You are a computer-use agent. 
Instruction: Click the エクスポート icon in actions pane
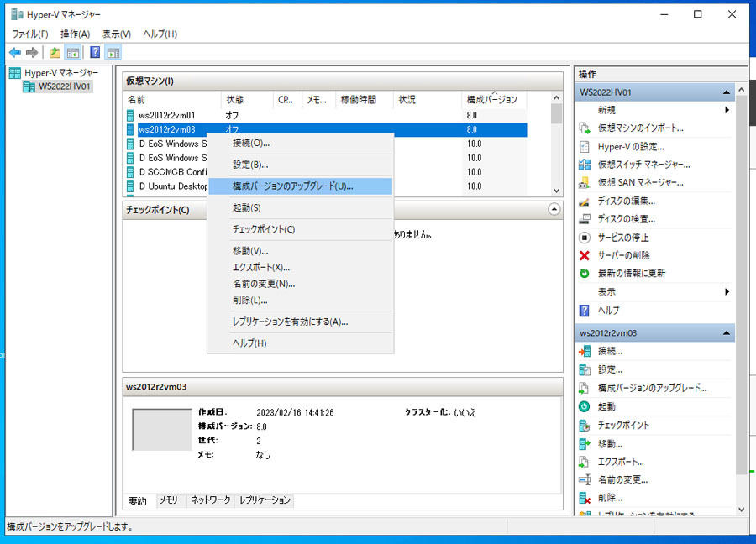(x=585, y=462)
